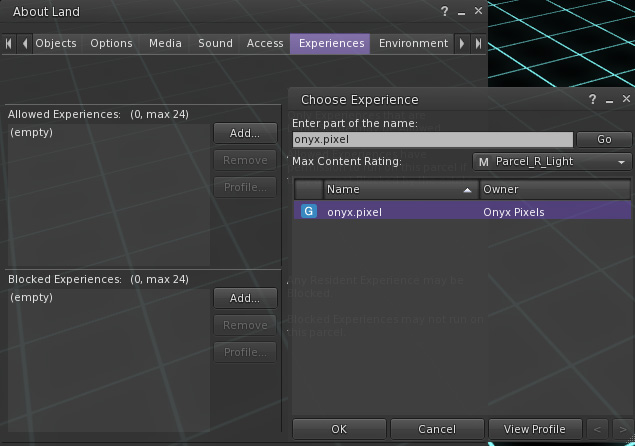This screenshot has height=446, width=635.
Task: Close the About Land window
Action: point(478,11)
